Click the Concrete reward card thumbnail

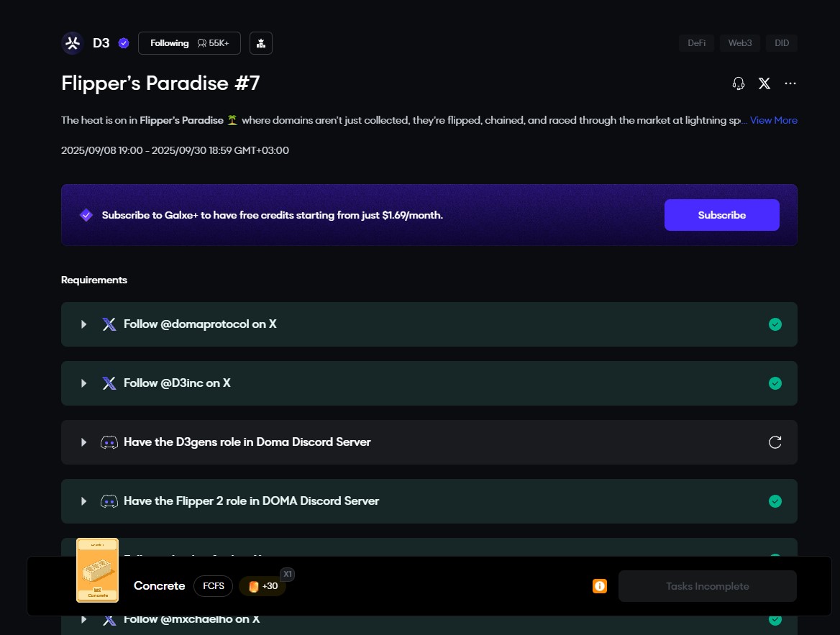(97, 570)
